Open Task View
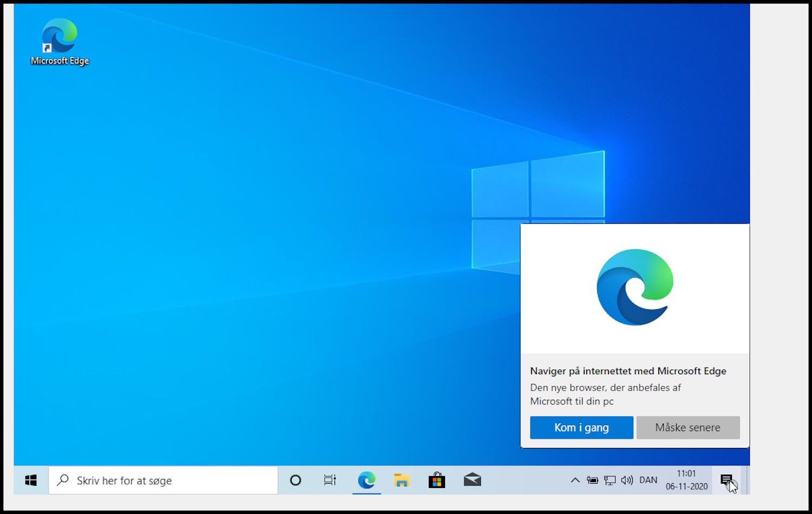Screen dimensions: 812x514 [330, 480]
